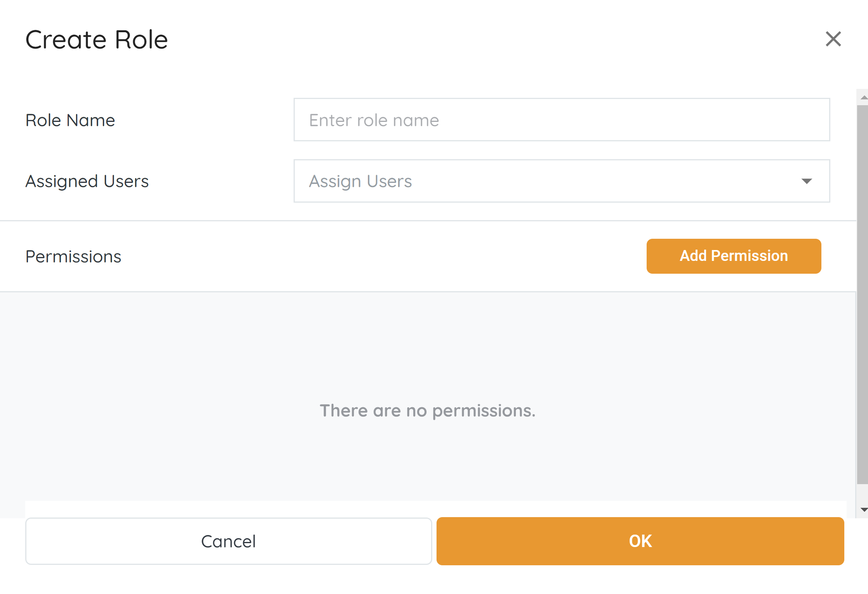The height and width of the screenshot is (594, 868).
Task: Click the scrollbar track below the thumb
Action: pyautogui.click(x=863, y=495)
